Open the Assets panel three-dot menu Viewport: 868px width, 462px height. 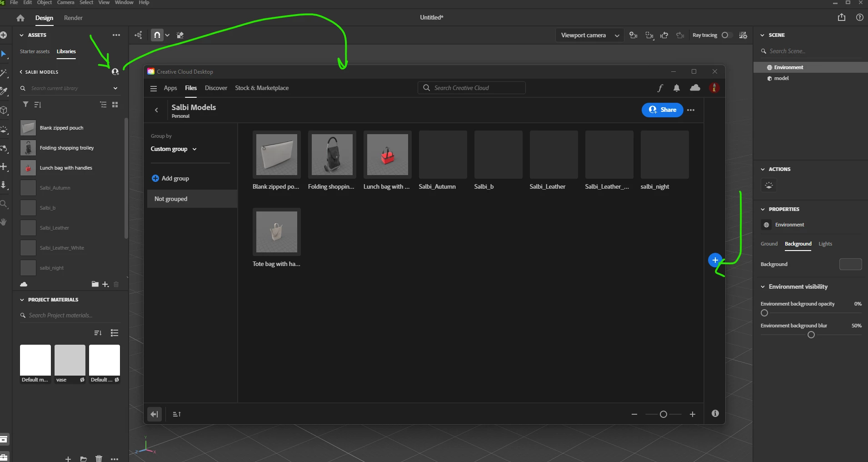tap(116, 35)
